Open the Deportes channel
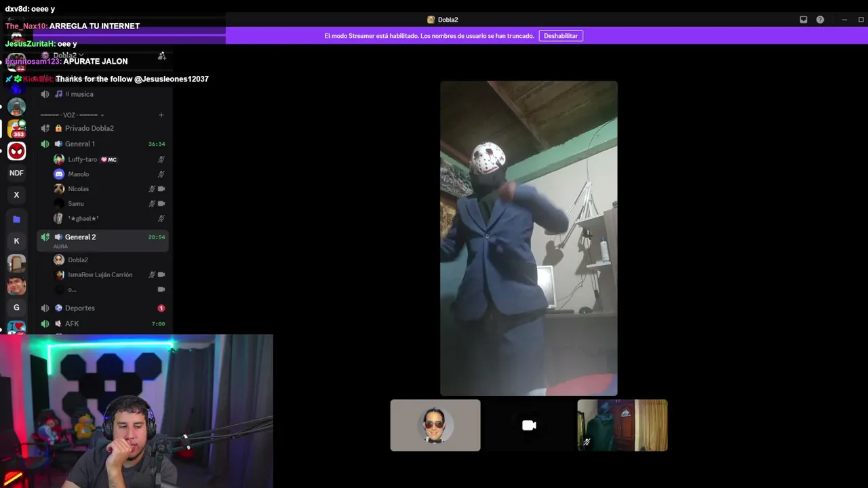The width and height of the screenshot is (868, 488). coord(103,308)
